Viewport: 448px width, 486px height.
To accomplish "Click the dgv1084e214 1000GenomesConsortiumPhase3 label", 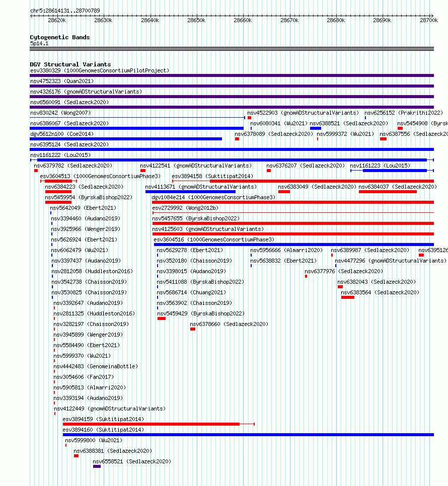I will [213, 197].
